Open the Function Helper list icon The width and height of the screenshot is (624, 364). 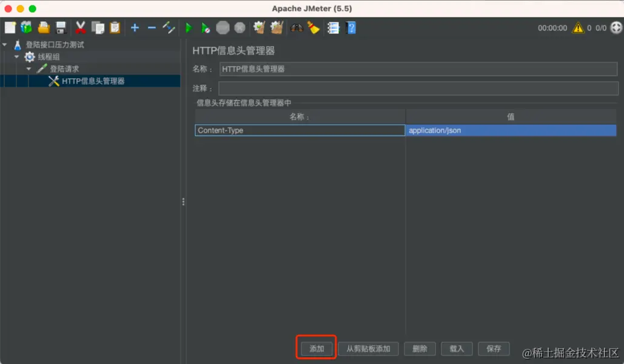(333, 27)
